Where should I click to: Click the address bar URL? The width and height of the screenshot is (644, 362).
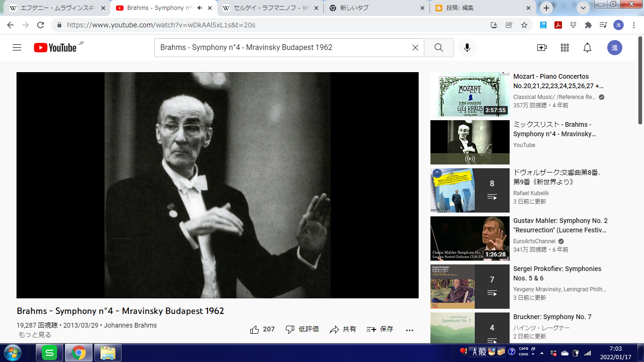(x=161, y=25)
